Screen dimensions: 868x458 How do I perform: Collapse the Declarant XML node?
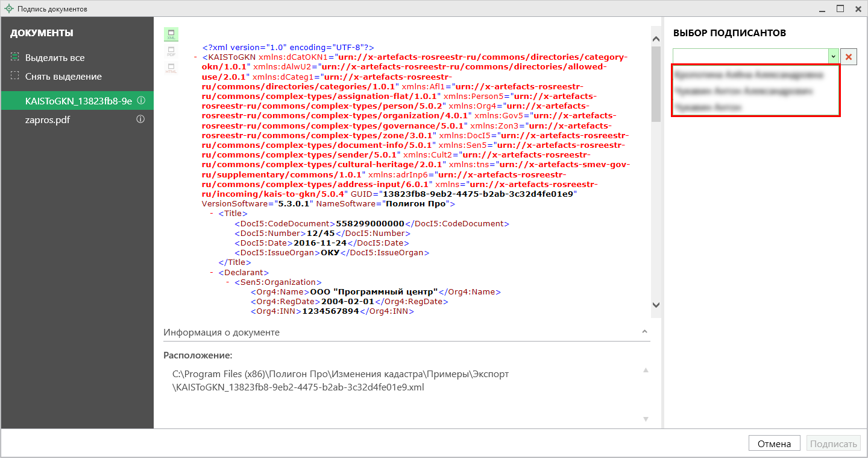point(212,273)
